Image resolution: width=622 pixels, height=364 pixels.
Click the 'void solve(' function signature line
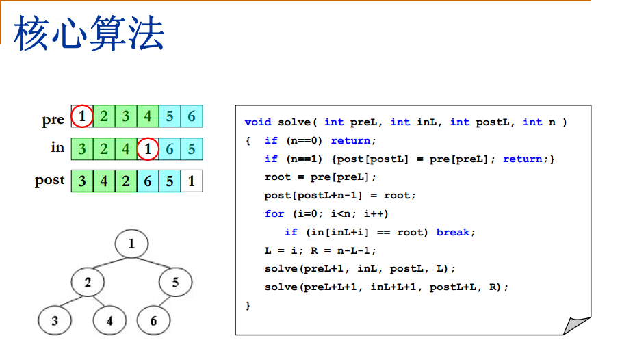pyautogui.click(x=406, y=122)
